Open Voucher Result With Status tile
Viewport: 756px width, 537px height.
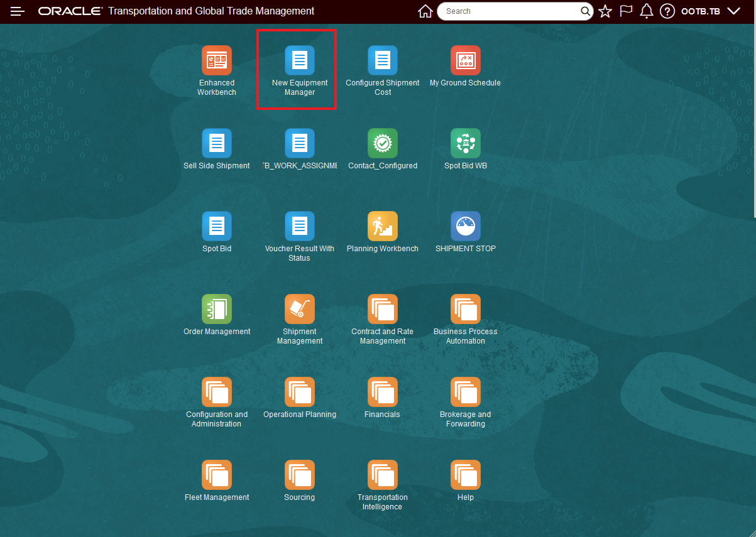300,226
